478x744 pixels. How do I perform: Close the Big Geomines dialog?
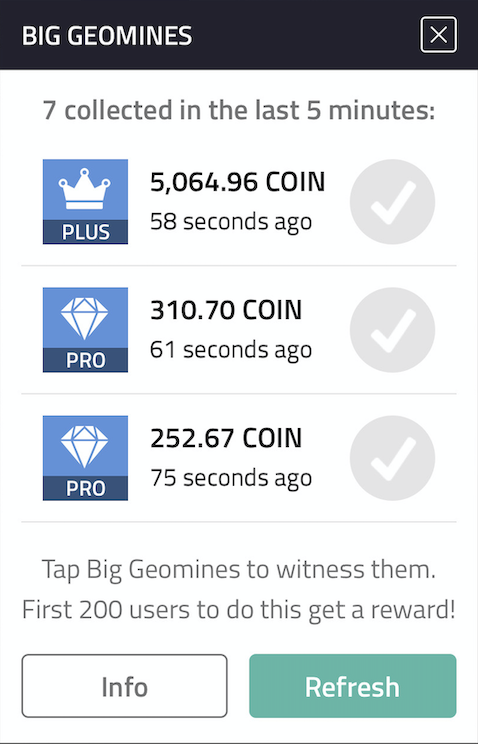point(439,35)
